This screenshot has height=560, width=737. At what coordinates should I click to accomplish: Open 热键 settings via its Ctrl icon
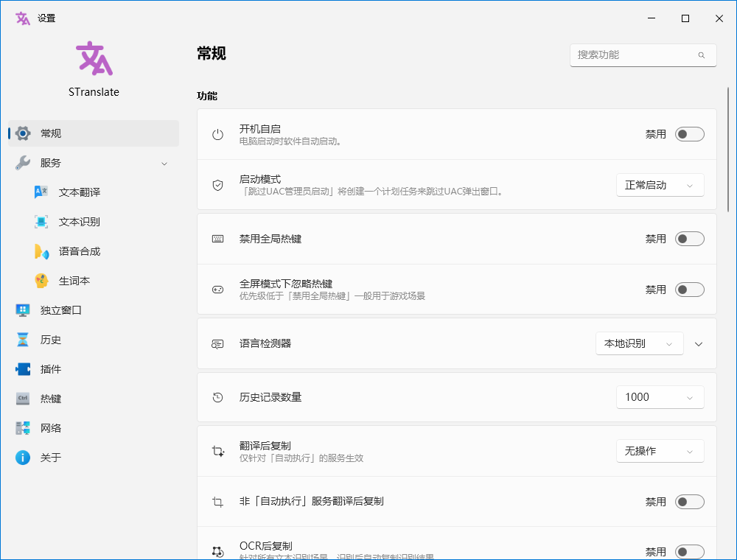(21, 399)
